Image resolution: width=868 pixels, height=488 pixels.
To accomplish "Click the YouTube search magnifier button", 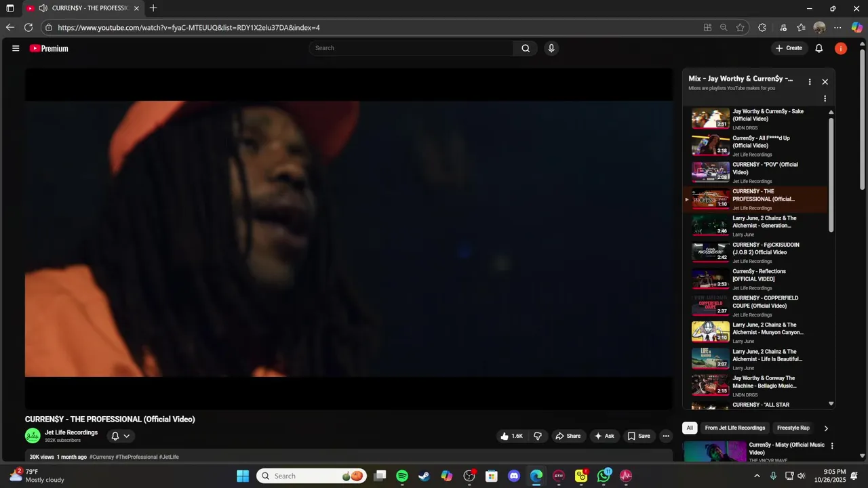I will 526,48.
